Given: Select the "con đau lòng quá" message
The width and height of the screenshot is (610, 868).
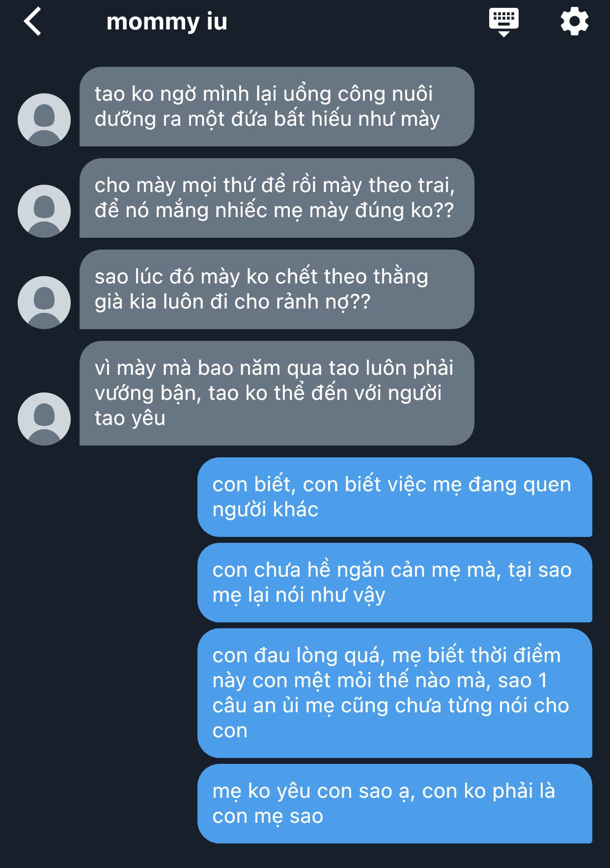Looking at the screenshot, I should pyautogui.click(x=394, y=693).
